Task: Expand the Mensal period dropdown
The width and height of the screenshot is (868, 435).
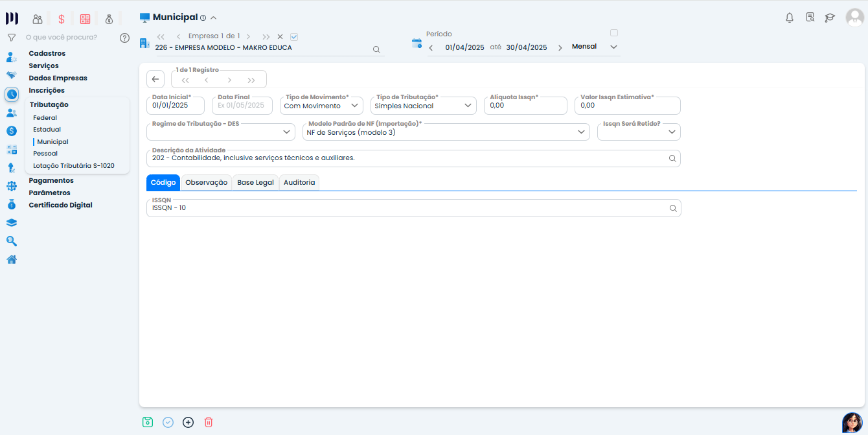Action: pyautogui.click(x=613, y=47)
